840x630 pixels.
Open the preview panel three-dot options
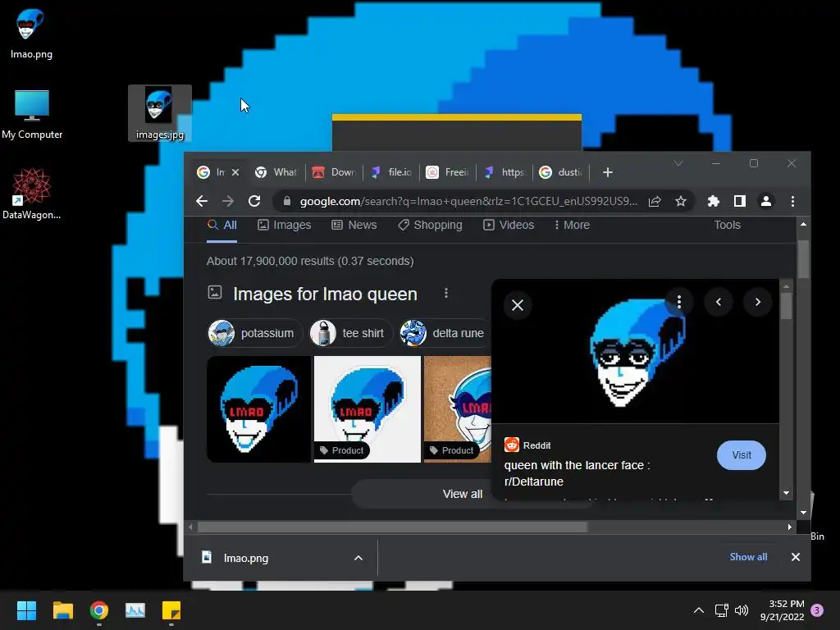[678, 302]
